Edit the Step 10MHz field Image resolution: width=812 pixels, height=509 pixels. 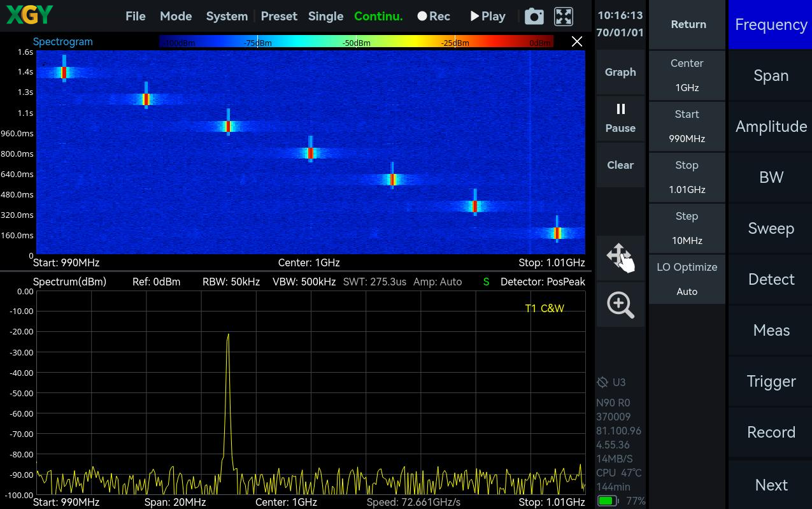click(687, 228)
